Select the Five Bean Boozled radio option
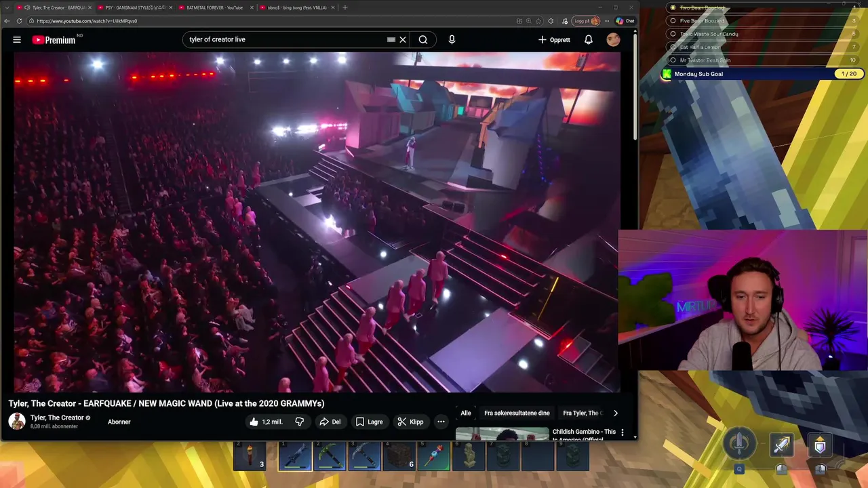This screenshot has width=868, height=488. pyautogui.click(x=673, y=21)
